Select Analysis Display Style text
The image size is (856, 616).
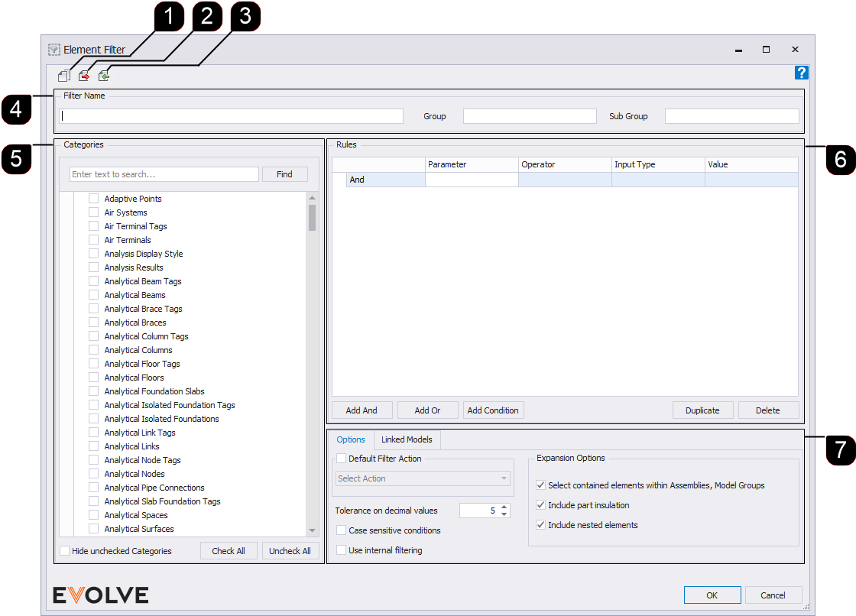tap(144, 254)
